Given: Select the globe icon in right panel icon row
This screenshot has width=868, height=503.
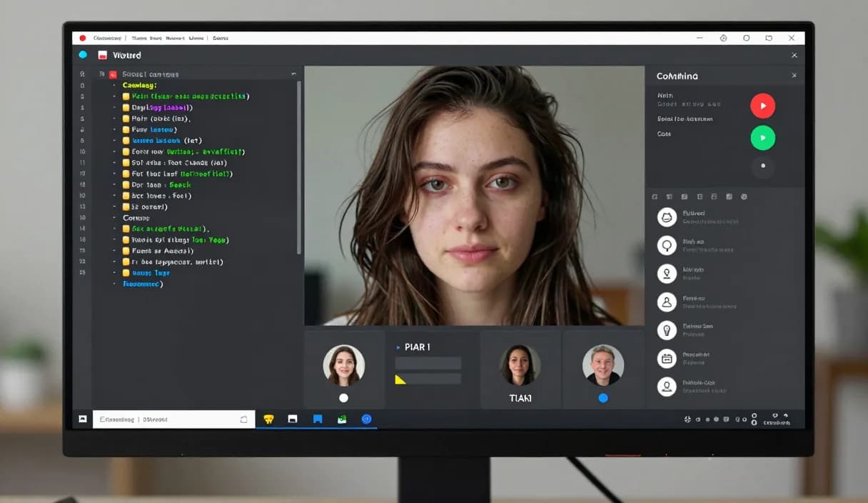Looking at the screenshot, I should 744,196.
